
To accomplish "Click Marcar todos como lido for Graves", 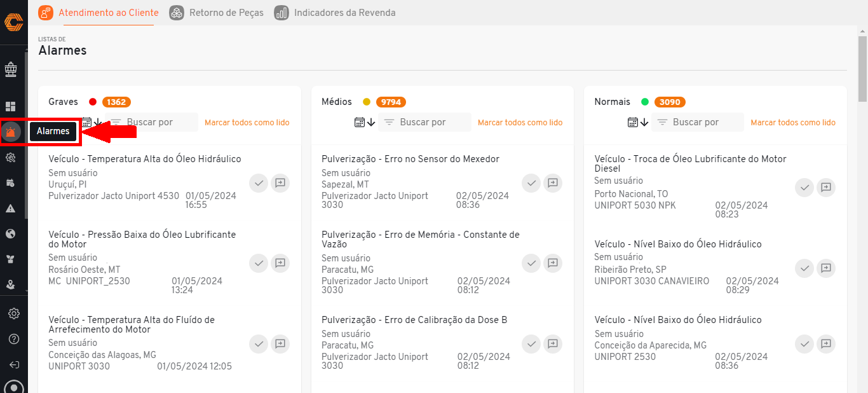I will (247, 123).
